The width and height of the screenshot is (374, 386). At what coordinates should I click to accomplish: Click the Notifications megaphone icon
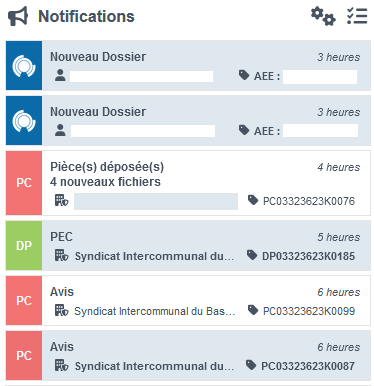(18, 16)
